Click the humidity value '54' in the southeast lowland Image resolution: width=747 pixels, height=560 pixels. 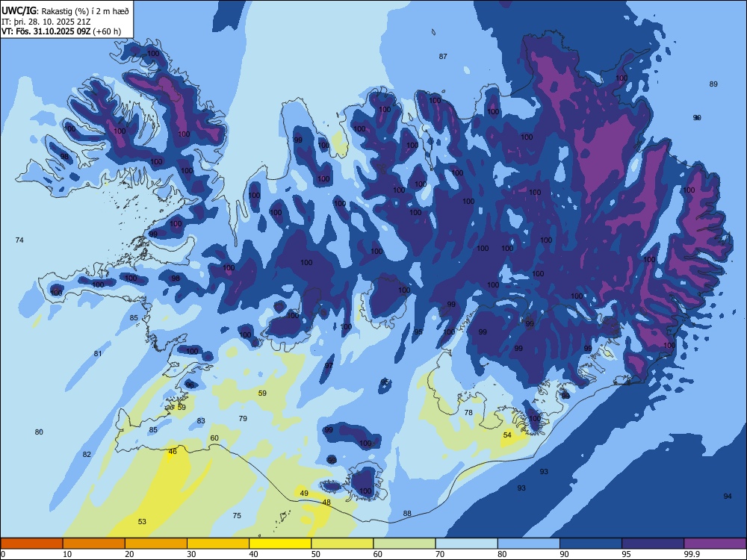point(507,435)
